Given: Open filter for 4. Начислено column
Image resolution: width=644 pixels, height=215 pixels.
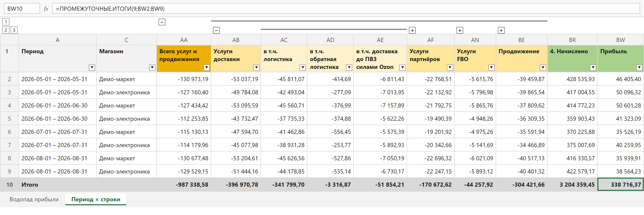Looking at the screenshot, I should 593,67.
